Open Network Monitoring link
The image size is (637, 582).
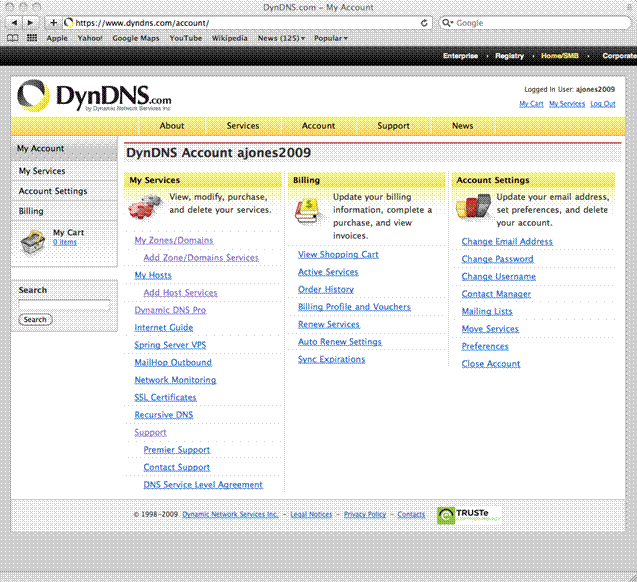(x=176, y=380)
